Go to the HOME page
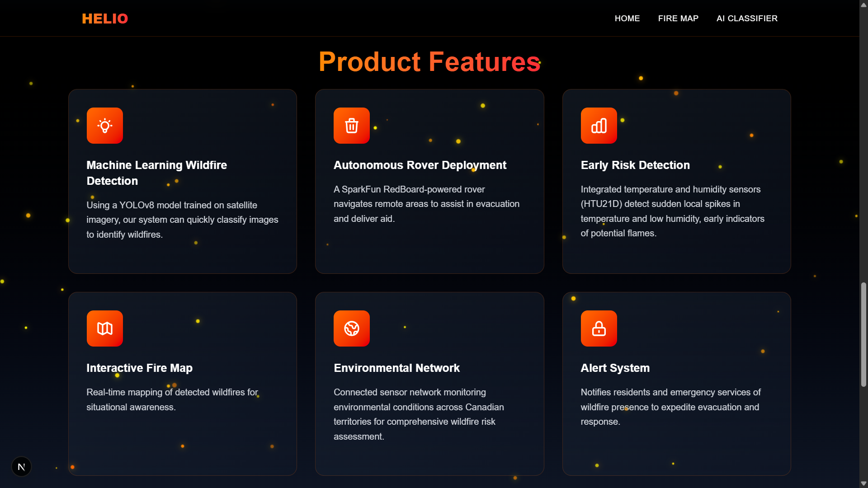Screen dimensions: 868x488 (627, 19)
